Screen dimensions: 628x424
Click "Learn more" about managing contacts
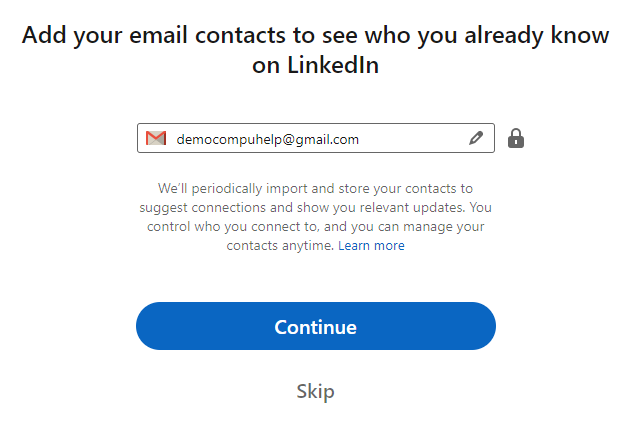371,246
